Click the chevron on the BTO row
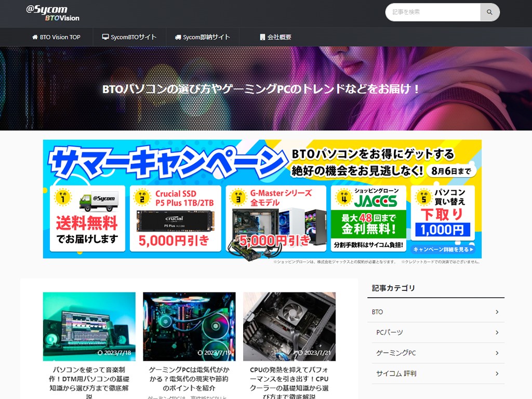 coord(497,312)
